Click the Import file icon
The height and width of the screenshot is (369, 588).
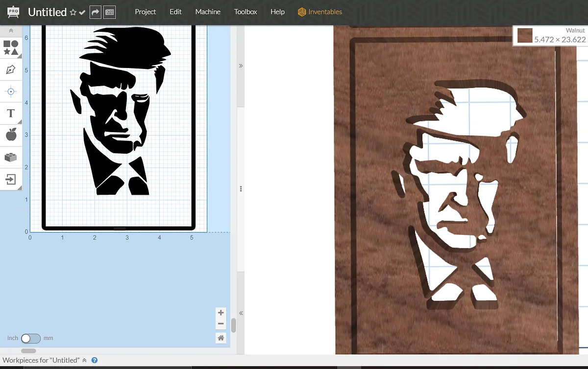pos(11,180)
